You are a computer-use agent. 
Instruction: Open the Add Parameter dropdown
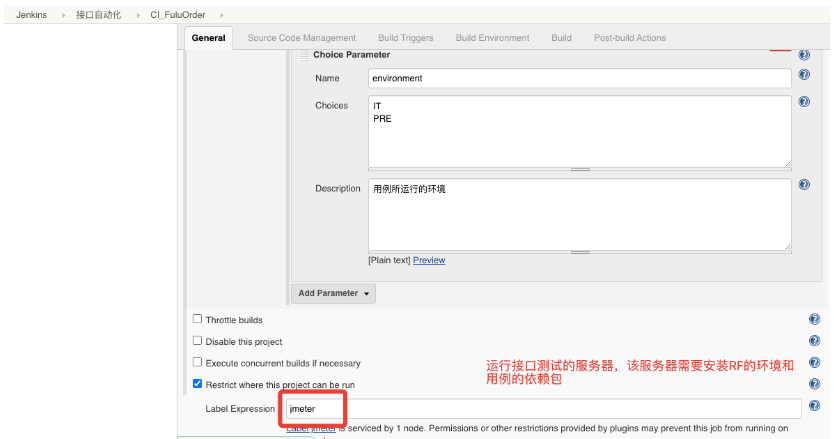[x=333, y=293]
